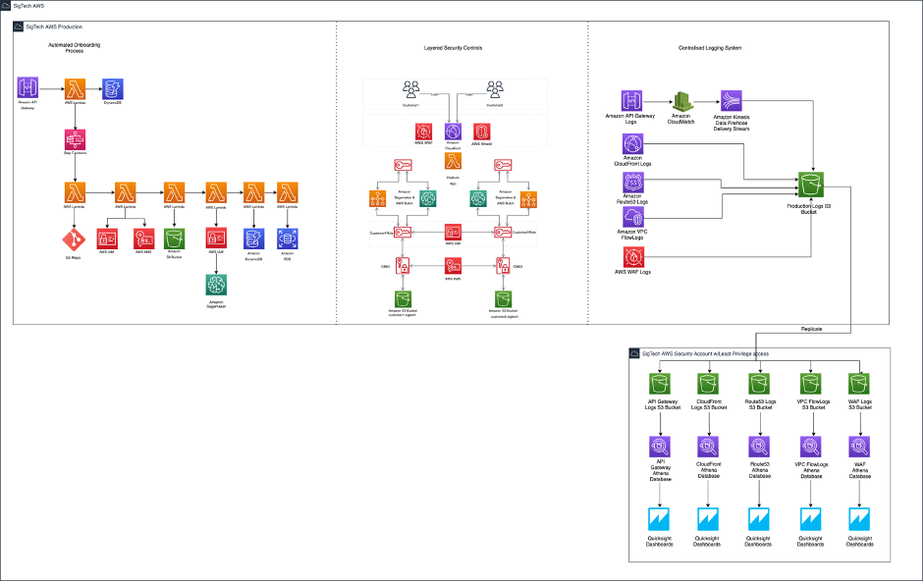Viewport: 924px width, 582px height.
Task: Select the Amazon CloudFront icon
Action: [453, 131]
